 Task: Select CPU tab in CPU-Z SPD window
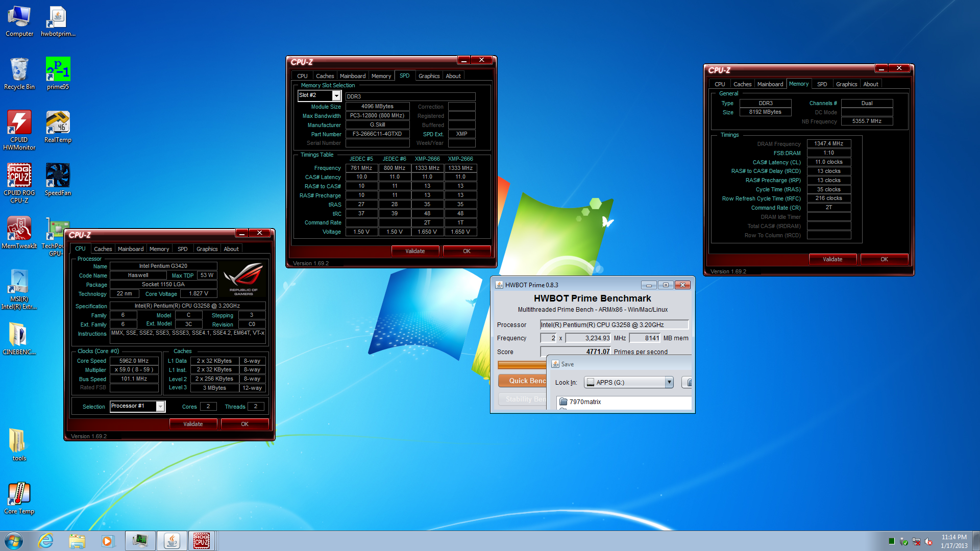tap(302, 76)
